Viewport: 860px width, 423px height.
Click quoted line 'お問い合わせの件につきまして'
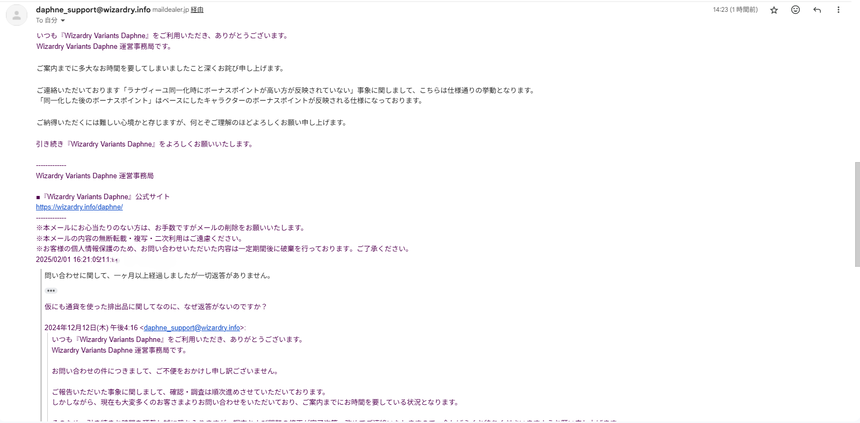click(165, 371)
